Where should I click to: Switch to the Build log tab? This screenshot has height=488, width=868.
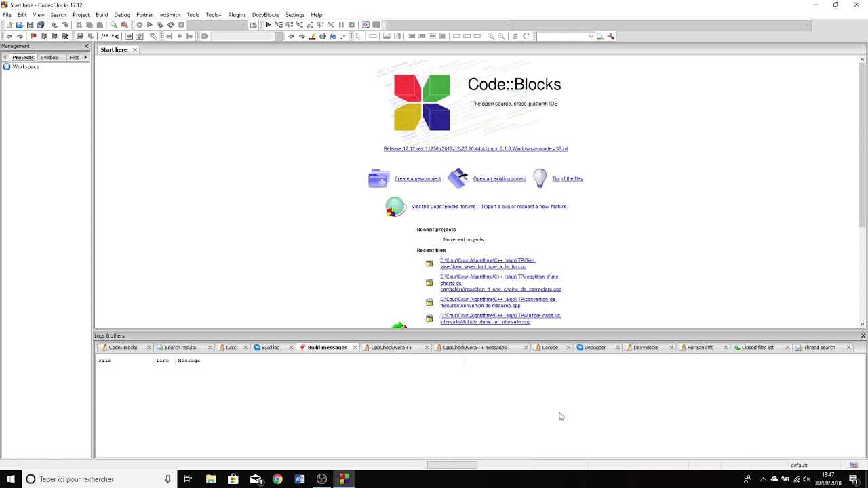[x=271, y=347]
